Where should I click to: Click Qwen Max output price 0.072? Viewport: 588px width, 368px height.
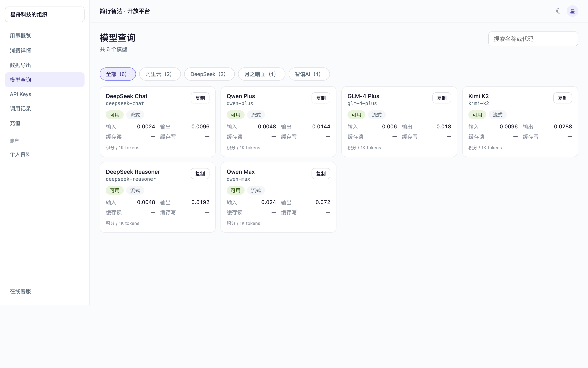point(323,202)
